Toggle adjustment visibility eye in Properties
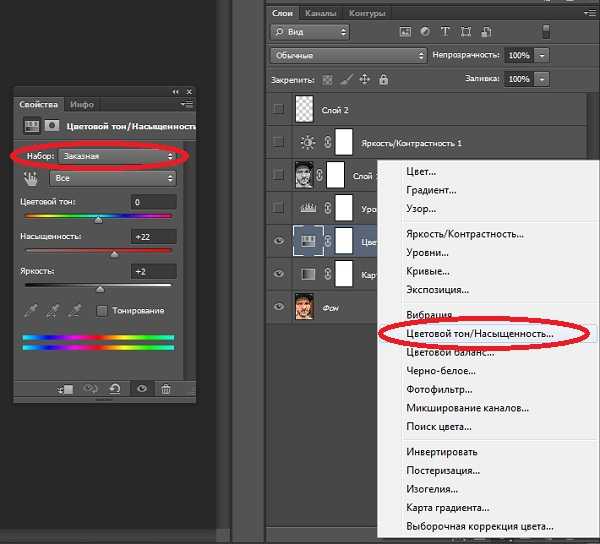 pos(142,389)
